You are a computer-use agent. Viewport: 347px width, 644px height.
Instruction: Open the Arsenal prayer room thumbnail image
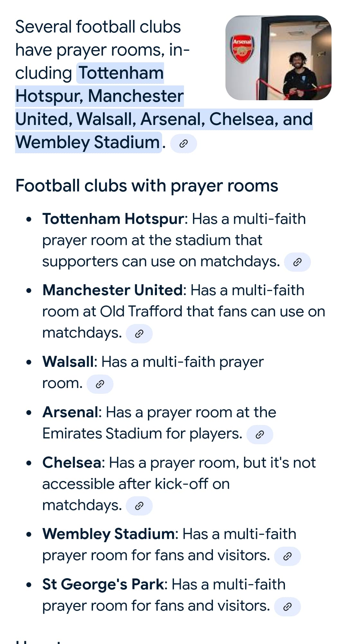[279, 58]
